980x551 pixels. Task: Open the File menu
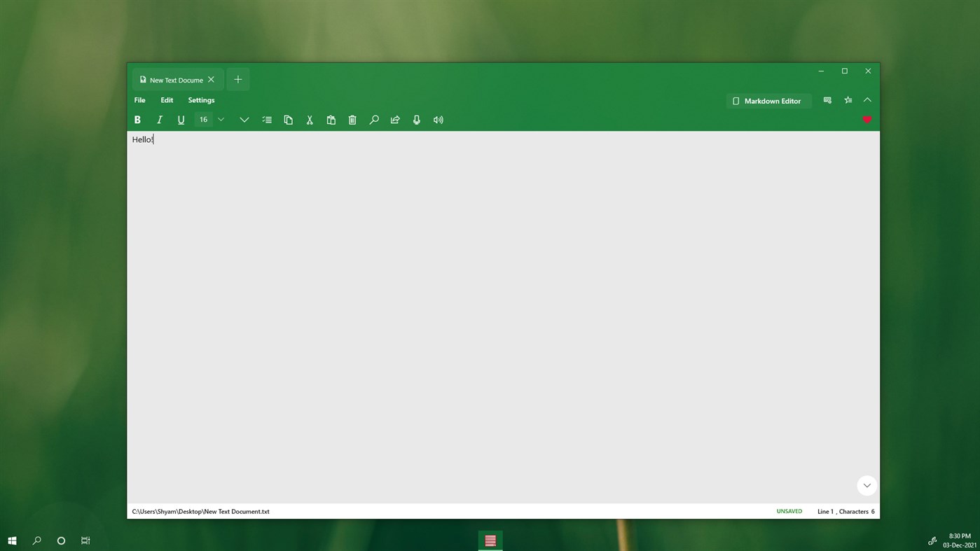coord(139,99)
